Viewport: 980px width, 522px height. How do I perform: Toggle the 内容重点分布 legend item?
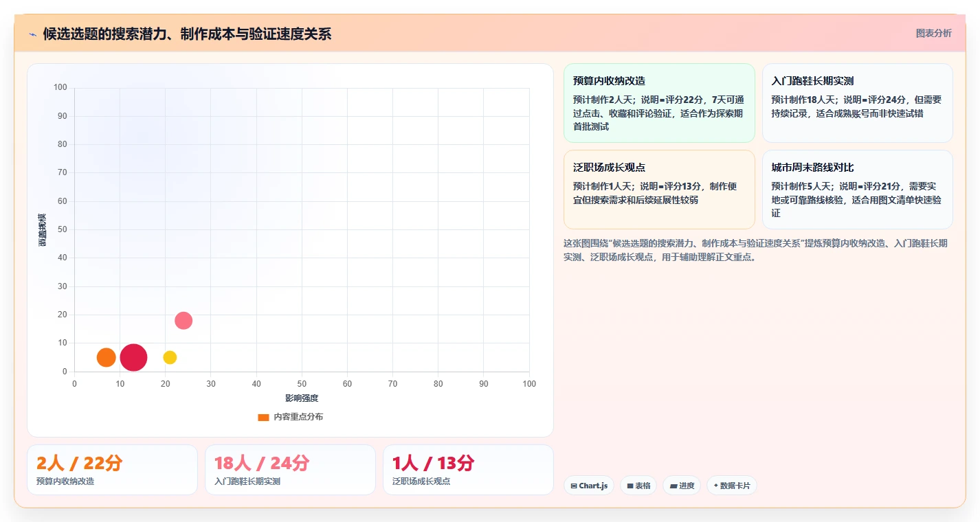[290, 417]
